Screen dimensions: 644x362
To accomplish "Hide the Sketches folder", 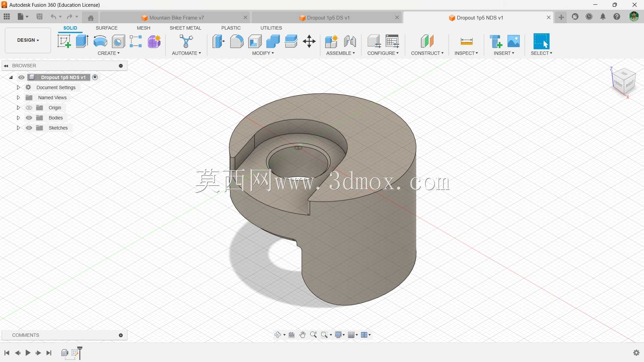I will pyautogui.click(x=29, y=128).
